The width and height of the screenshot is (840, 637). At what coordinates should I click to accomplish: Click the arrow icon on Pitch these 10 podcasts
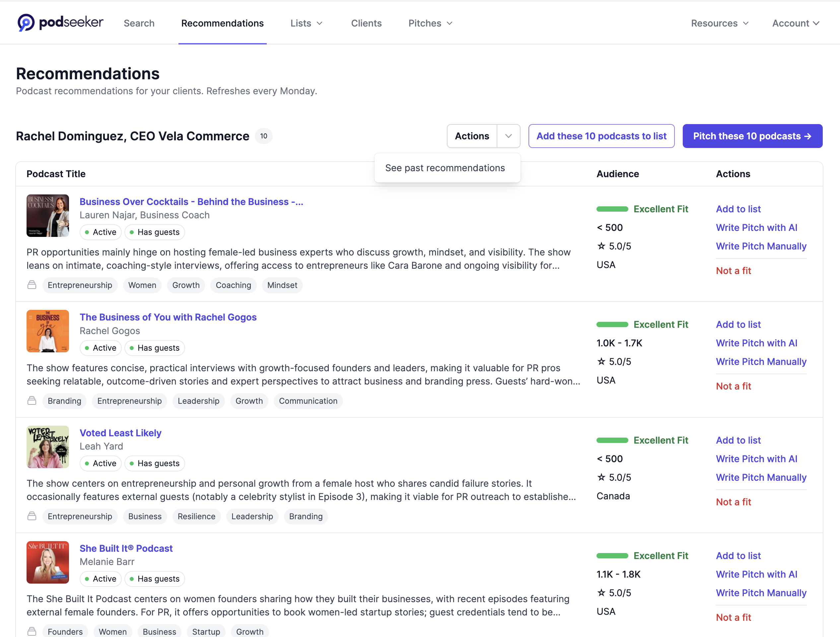[x=807, y=136]
